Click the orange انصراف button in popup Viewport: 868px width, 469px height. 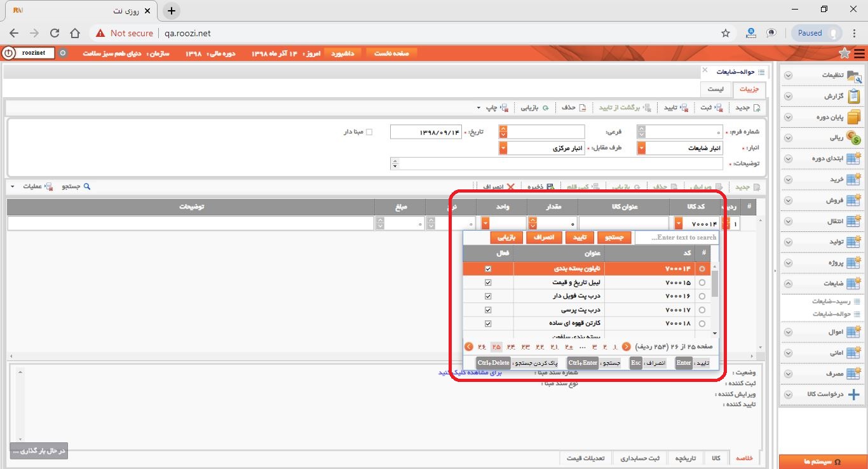click(544, 238)
